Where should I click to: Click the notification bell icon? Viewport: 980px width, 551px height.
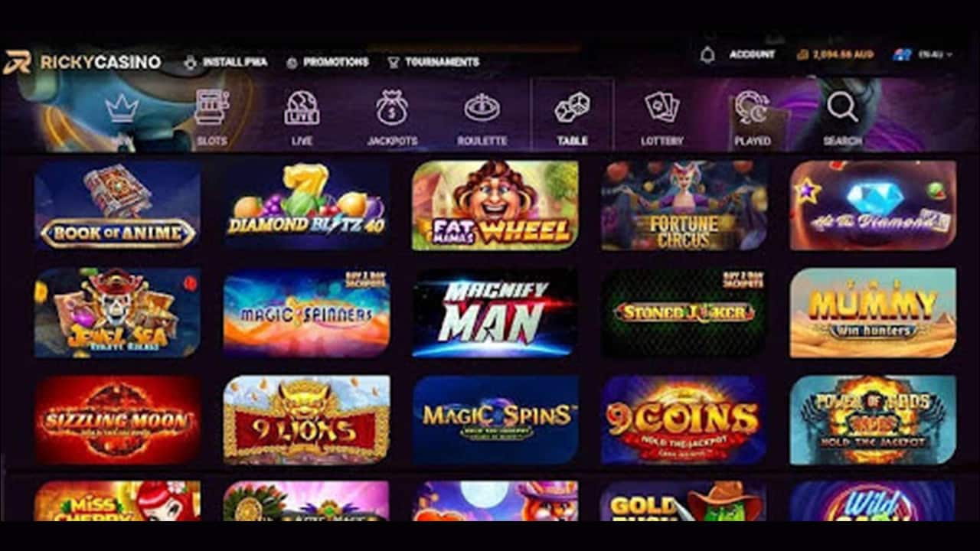[707, 55]
